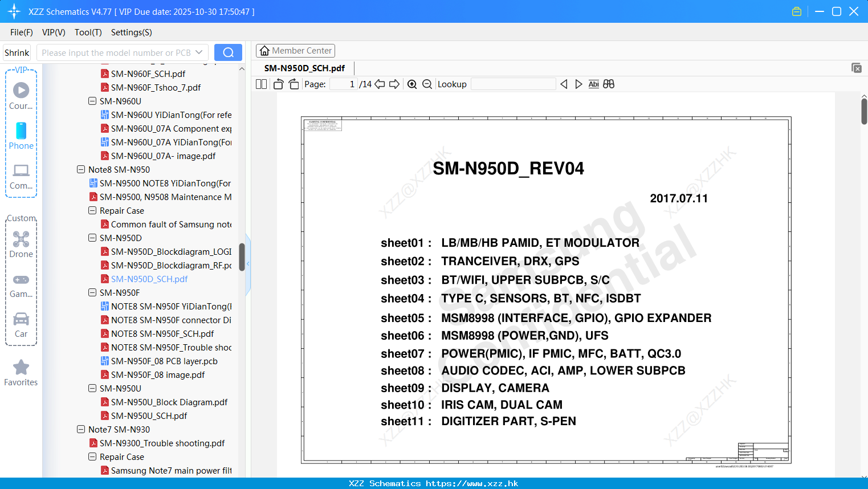Select SM-N950D_SCH.pdf in tree

(149, 279)
